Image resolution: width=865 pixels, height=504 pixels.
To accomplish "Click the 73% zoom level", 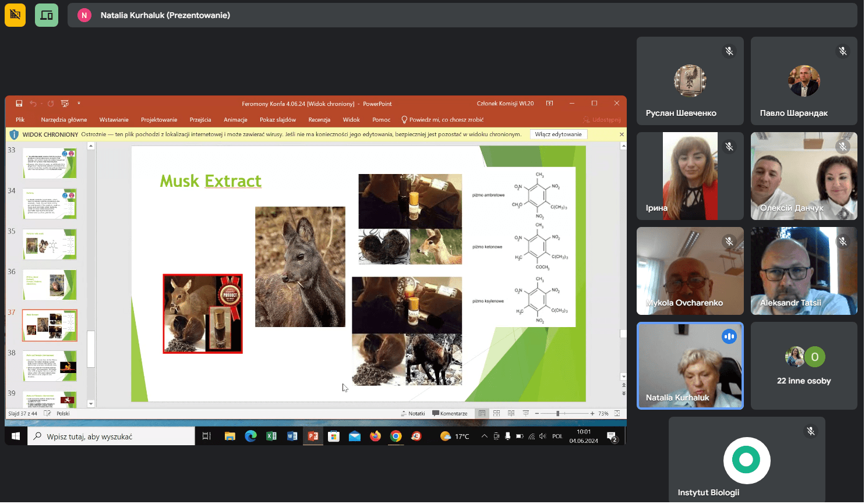I will pyautogui.click(x=603, y=413).
